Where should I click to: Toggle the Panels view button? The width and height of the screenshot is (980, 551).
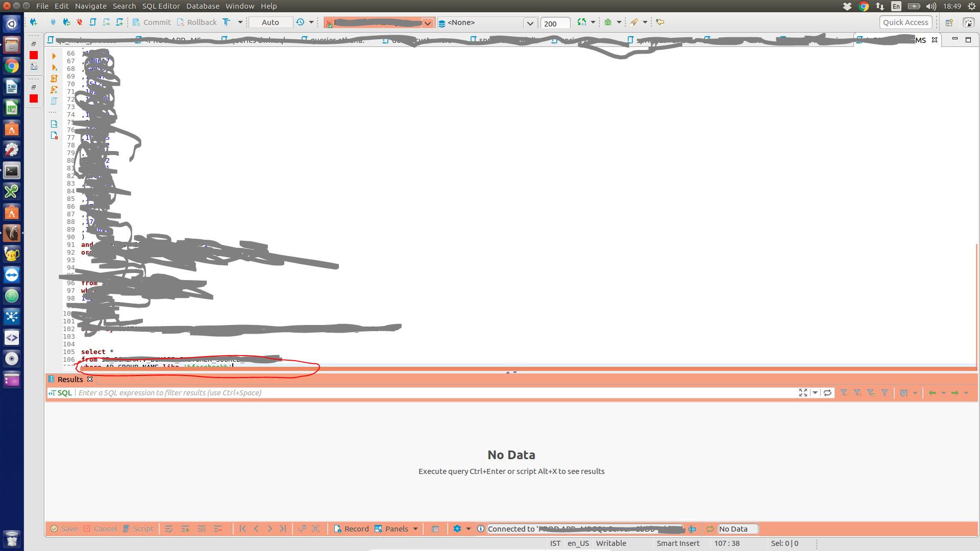[x=391, y=529]
